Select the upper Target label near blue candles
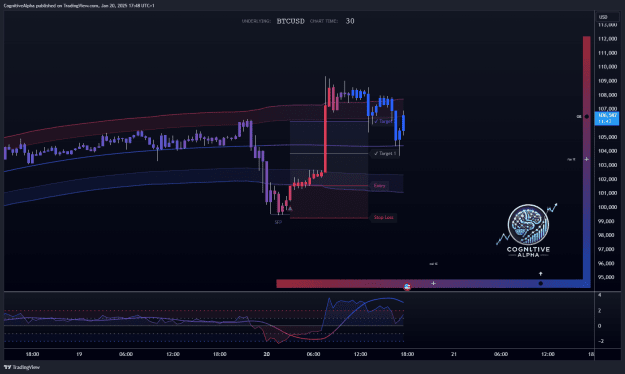 coord(383,121)
